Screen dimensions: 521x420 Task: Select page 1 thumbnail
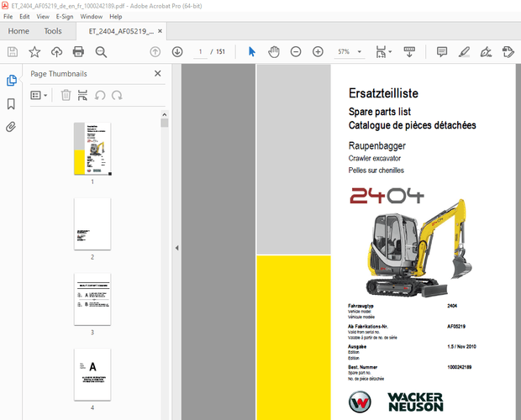(92, 149)
